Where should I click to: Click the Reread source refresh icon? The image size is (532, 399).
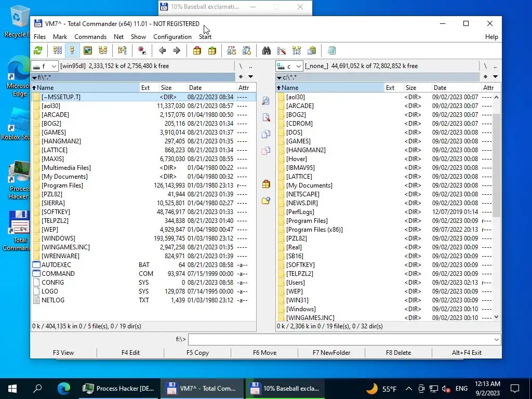pyautogui.click(x=38, y=50)
